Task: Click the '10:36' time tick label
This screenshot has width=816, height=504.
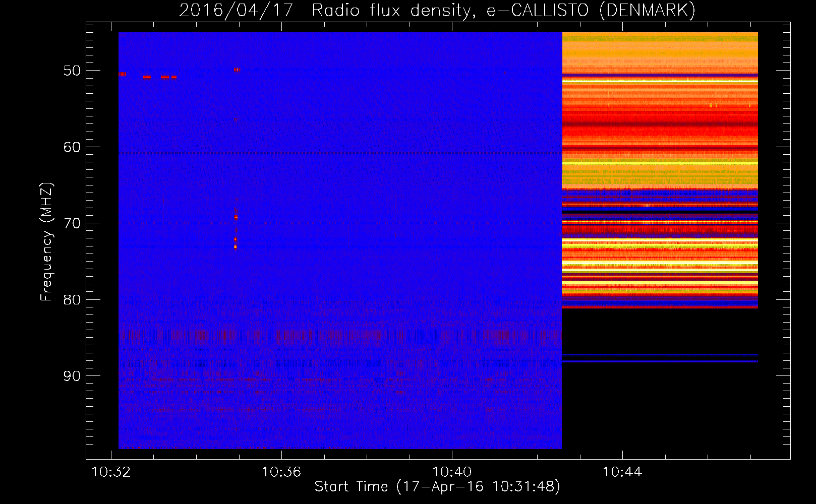Action: [x=281, y=472]
